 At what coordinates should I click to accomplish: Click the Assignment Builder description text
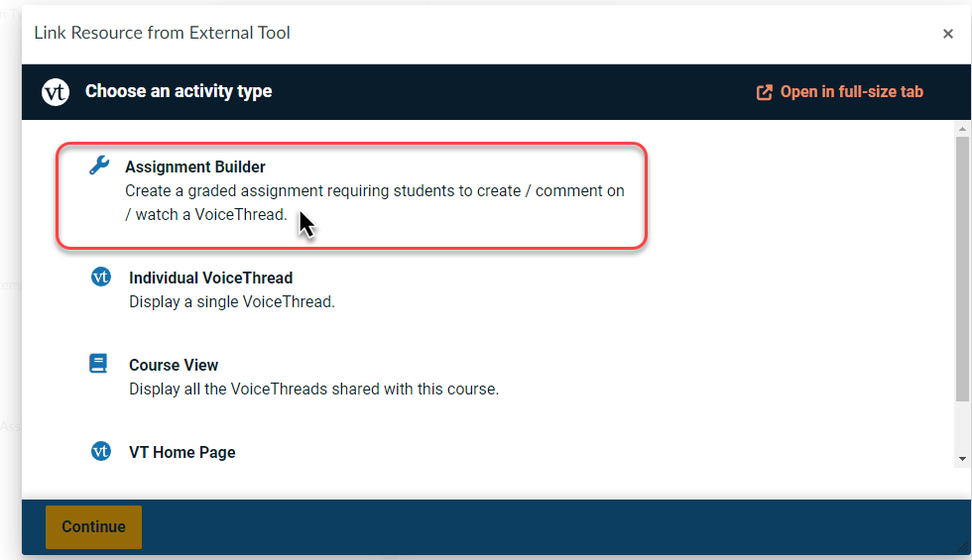point(375,202)
